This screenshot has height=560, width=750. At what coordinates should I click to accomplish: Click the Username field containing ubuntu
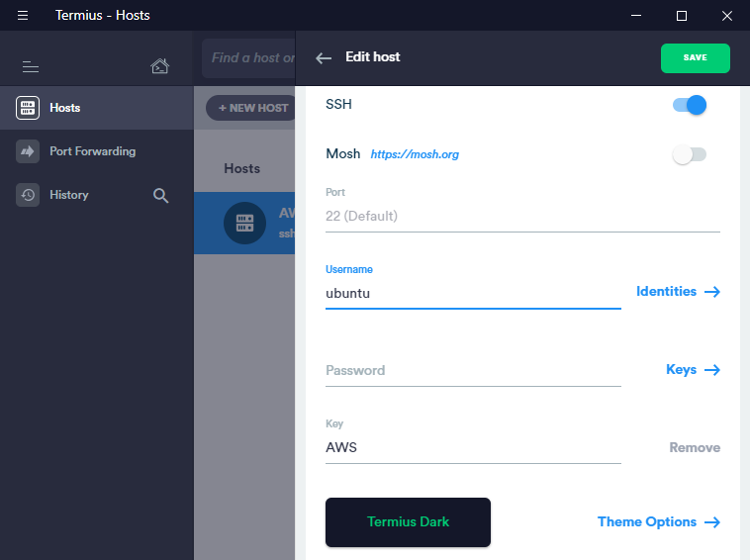(x=473, y=293)
